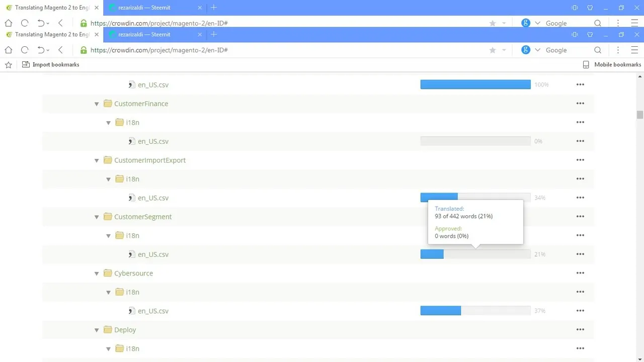Collapse the Cybersource folder triangle

[97, 274]
